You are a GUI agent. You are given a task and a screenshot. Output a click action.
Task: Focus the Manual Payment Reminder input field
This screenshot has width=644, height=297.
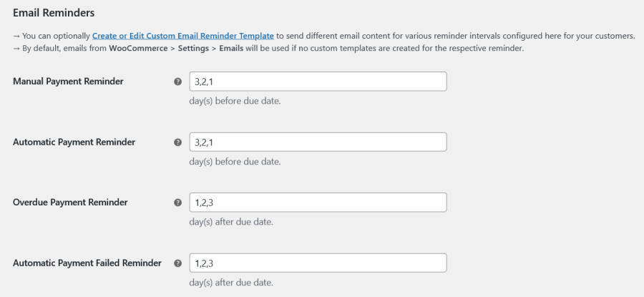tap(318, 82)
